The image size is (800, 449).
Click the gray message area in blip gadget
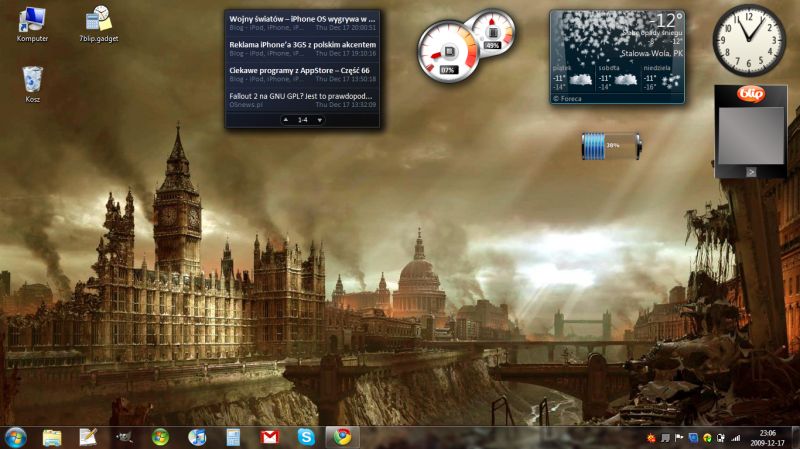pyautogui.click(x=751, y=135)
